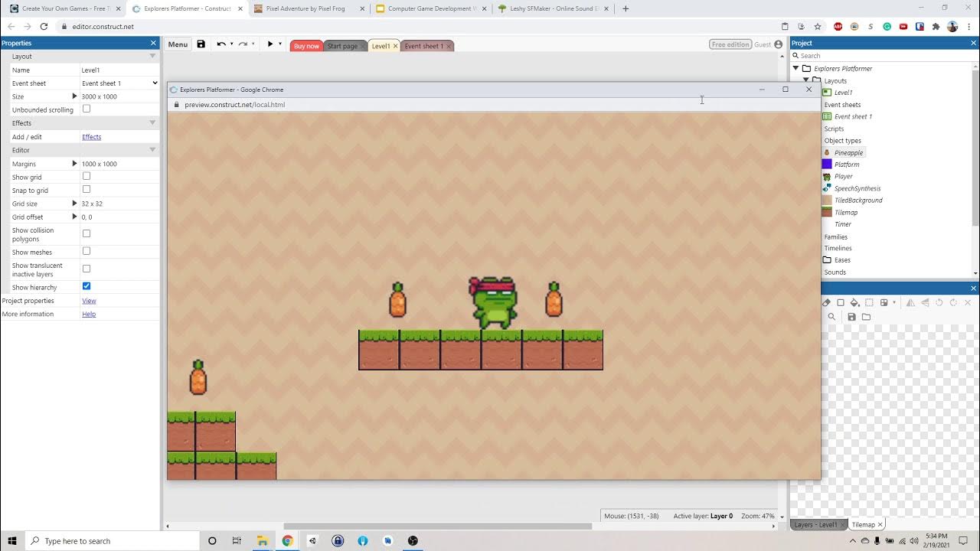
Task: Switch to the Event sheet 1 tab
Action: (423, 46)
